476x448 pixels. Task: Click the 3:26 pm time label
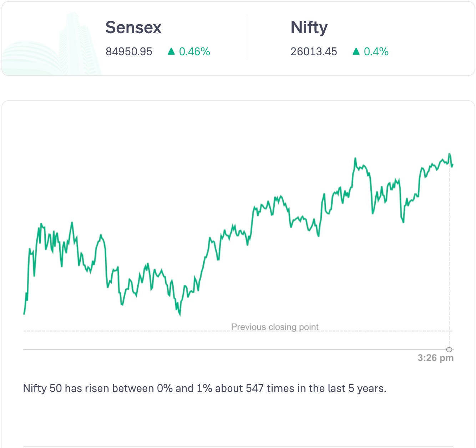[436, 358]
